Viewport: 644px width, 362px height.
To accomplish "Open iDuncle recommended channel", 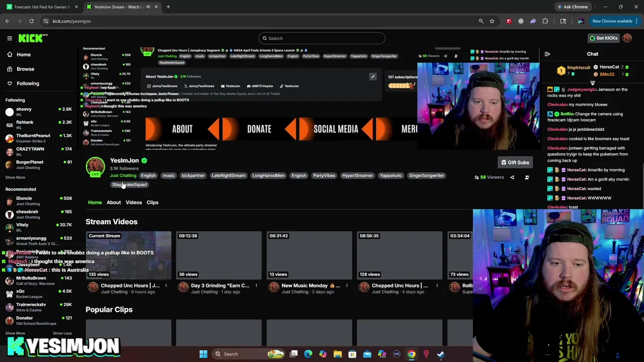I will coord(38,201).
